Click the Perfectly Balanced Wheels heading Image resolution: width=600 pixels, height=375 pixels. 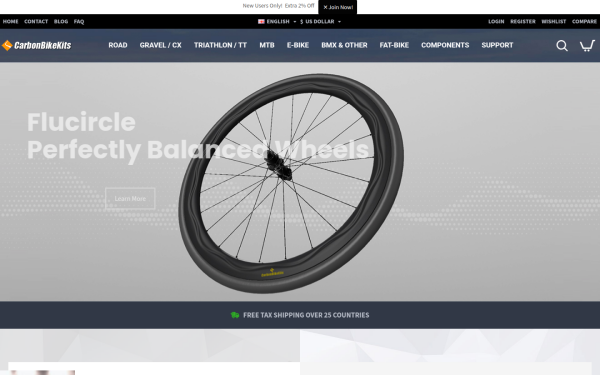pyautogui.click(x=198, y=150)
